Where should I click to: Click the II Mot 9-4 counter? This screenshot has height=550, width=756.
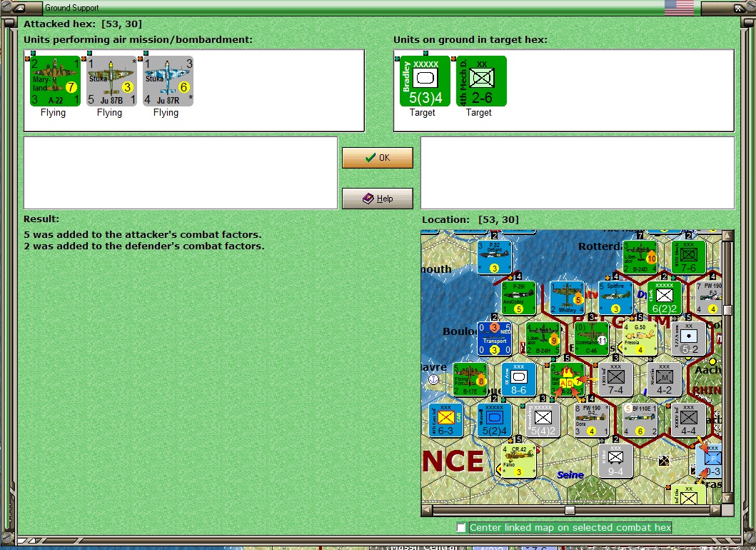point(615,461)
